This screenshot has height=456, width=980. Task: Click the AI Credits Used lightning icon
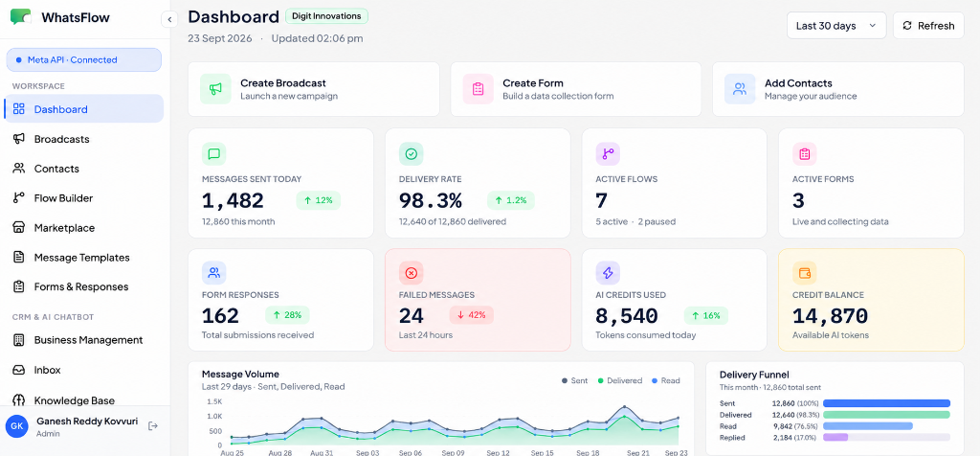(x=608, y=273)
